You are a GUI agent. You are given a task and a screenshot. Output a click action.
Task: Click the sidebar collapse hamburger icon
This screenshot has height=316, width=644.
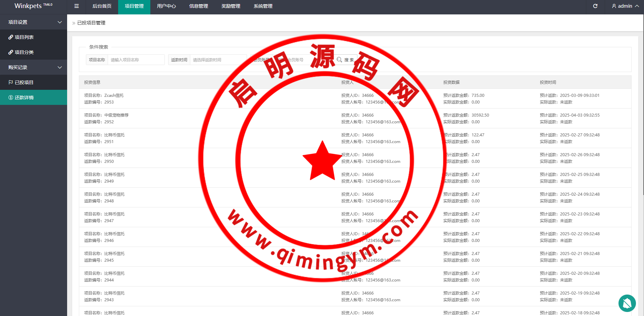(x=77, y=6)
